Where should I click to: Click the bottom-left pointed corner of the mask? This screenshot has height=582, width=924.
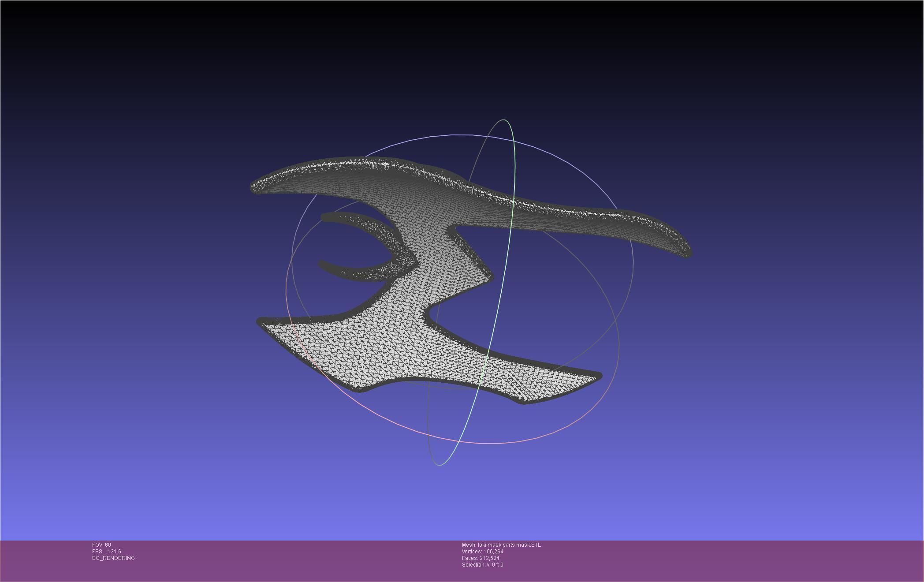click(261, 322)
